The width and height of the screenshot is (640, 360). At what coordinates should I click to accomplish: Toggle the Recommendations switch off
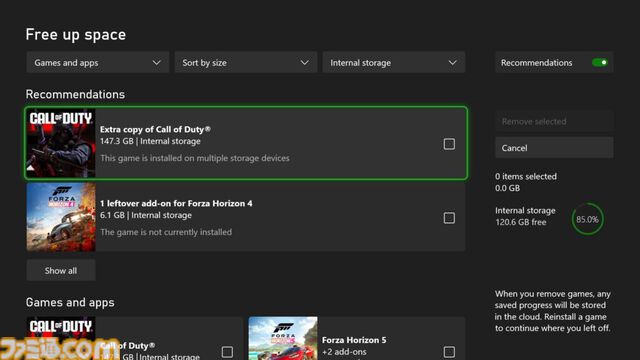(600, 62)
